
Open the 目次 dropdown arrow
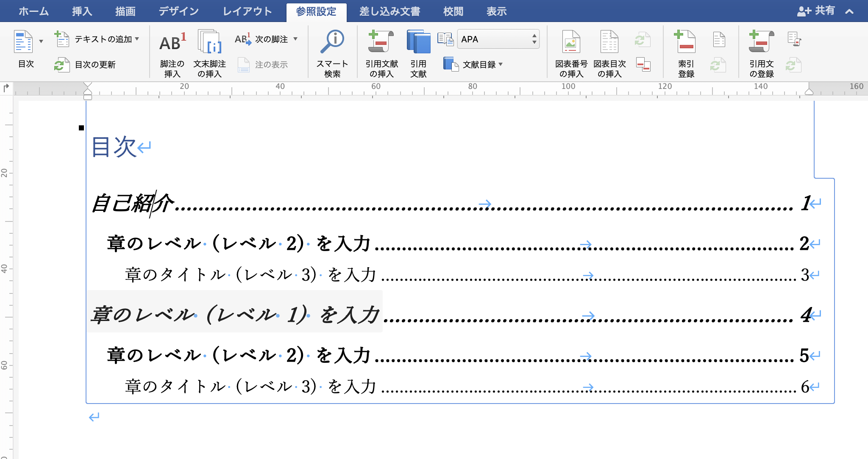pos(41,41)
